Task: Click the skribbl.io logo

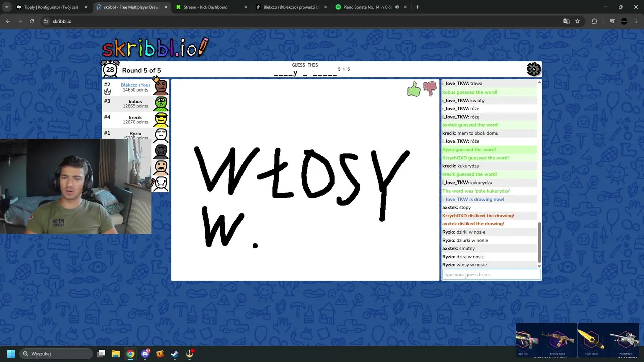Action: 155,48
